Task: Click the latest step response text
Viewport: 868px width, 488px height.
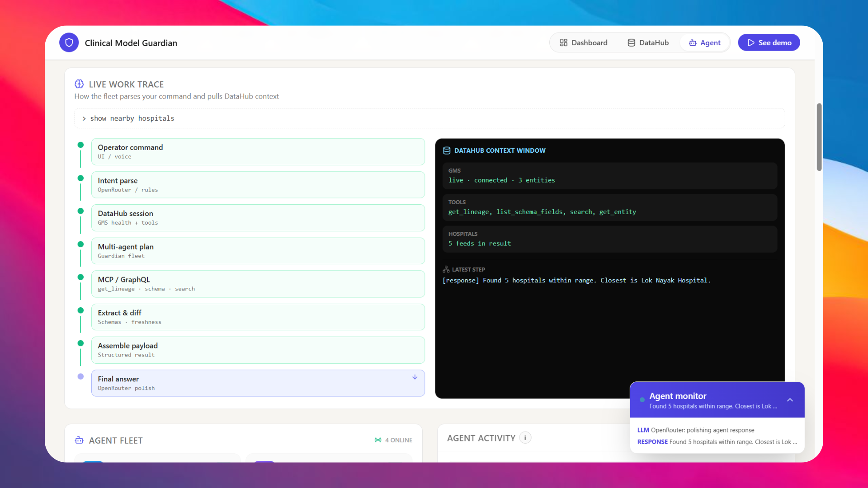Action: click(x=576, y=281)
